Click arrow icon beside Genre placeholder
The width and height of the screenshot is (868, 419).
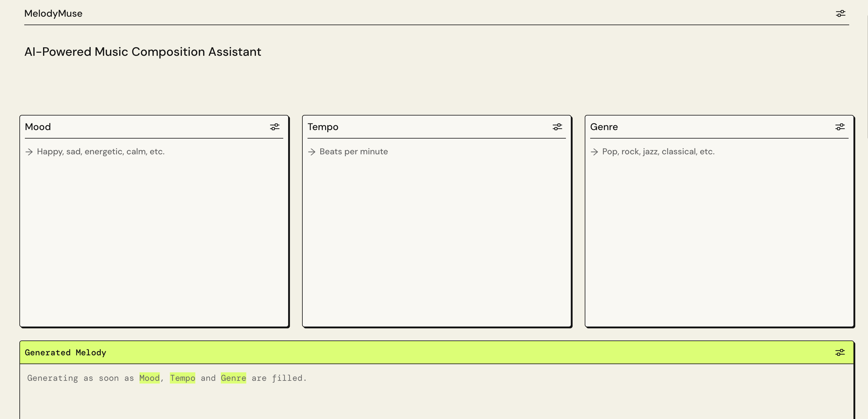[594, 152]
